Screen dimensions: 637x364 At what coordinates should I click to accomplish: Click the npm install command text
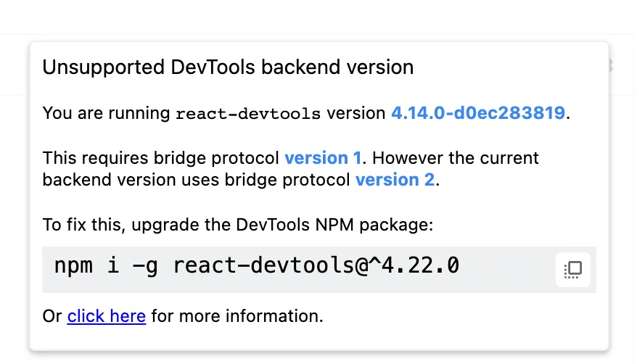click(257, 266)
